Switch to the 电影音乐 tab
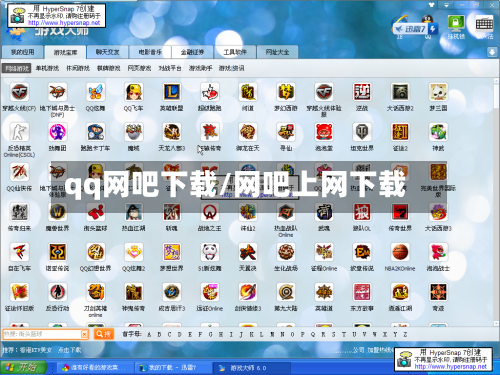Screen dimensions: 500x375 [150, 52]
